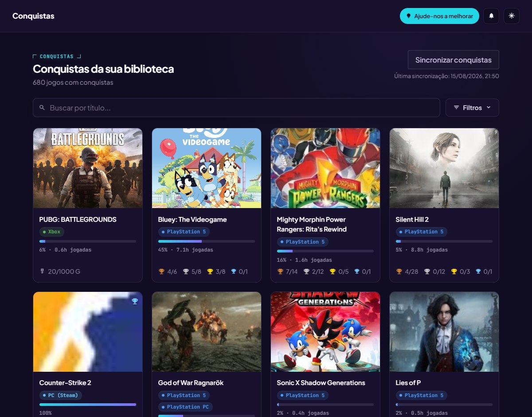Viewport: 532px width, 417px height.
Task: Click PlayStation 5 tag on Bluey card
Action: click(184, 232)
